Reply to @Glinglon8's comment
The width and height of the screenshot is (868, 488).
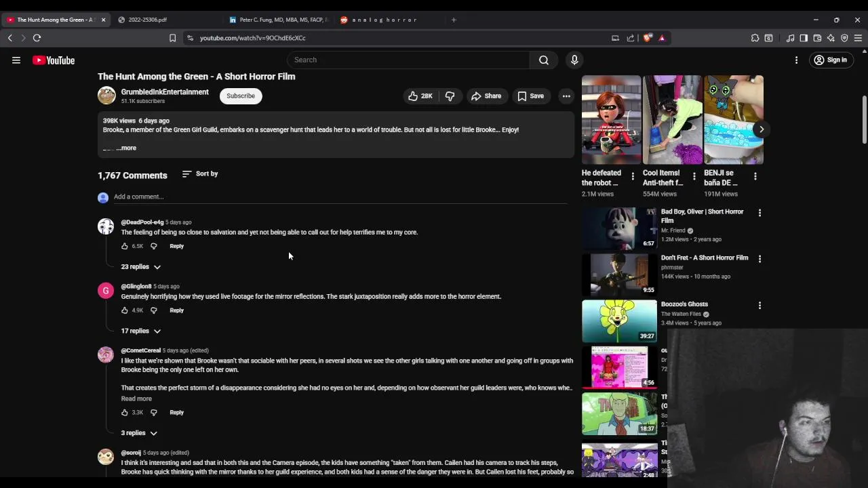coord(176,310)
